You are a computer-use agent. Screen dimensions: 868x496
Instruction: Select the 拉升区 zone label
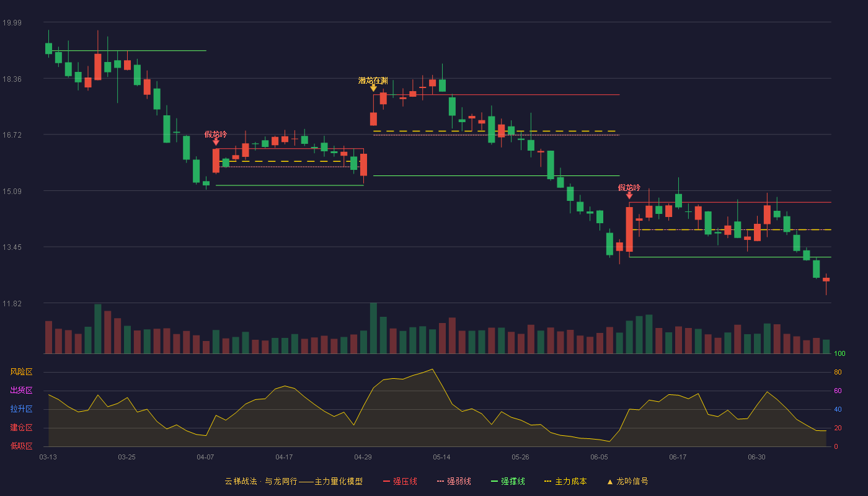(21, 409)
